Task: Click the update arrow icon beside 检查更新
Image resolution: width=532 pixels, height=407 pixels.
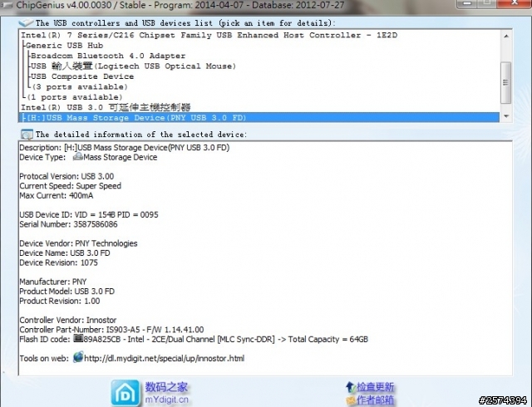Action: (350, 387)
